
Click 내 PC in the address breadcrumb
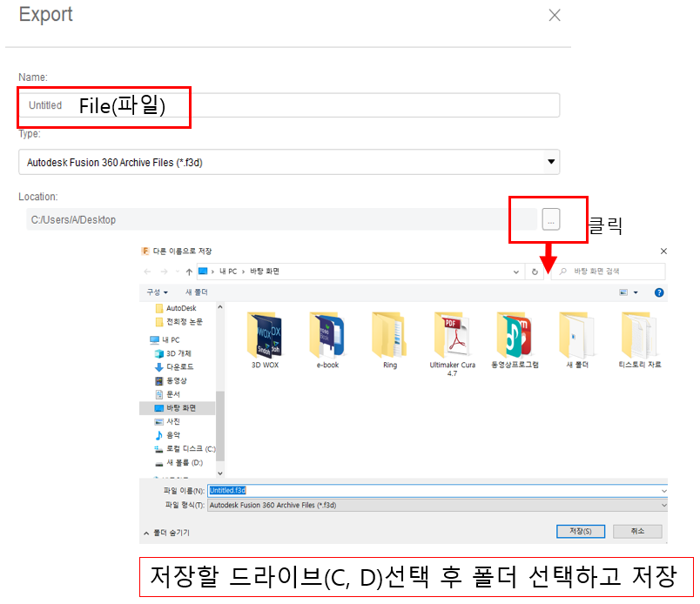[228, 272]
